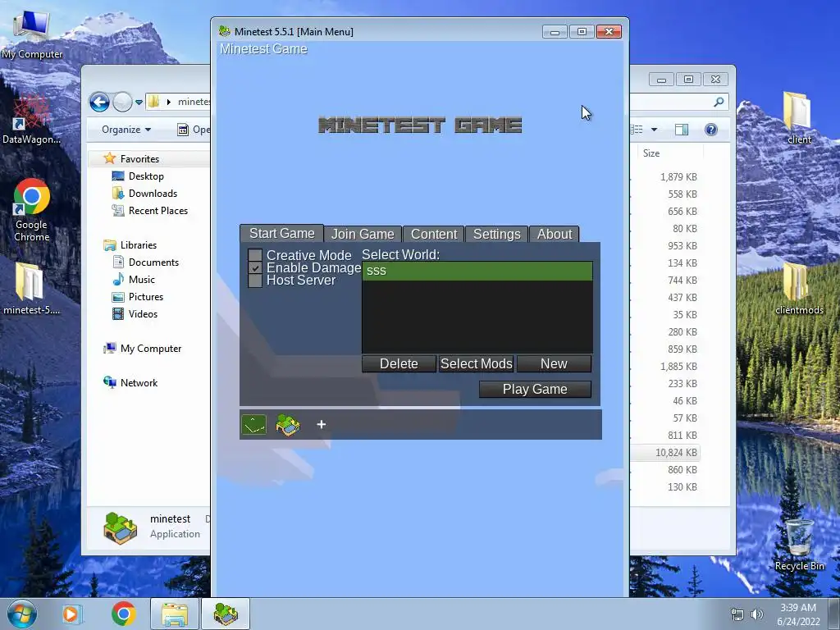840x630 pixels.
Task: Open Downloads in Explorer sidebar
Action: (153, 194)
